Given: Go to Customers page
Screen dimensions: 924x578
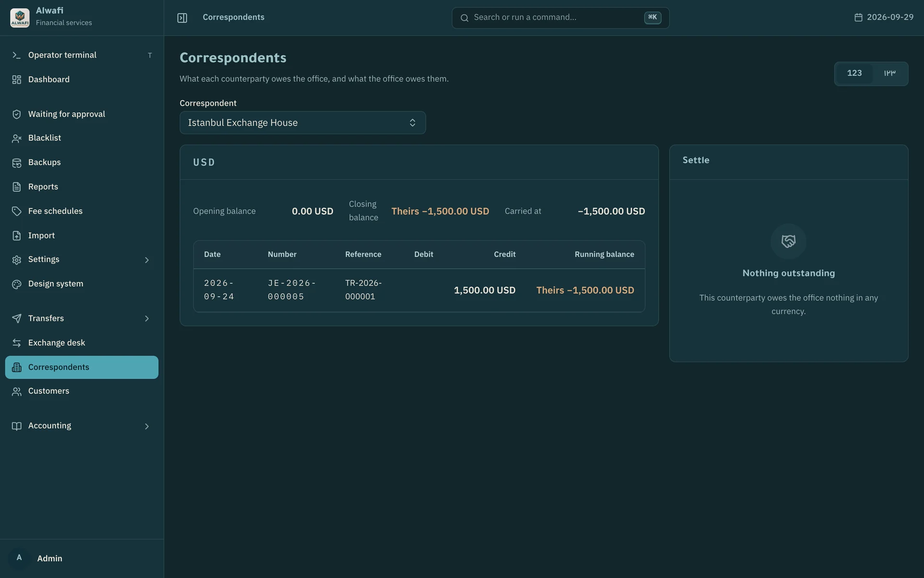Looking at the screenshot, I should click(82, 392).
